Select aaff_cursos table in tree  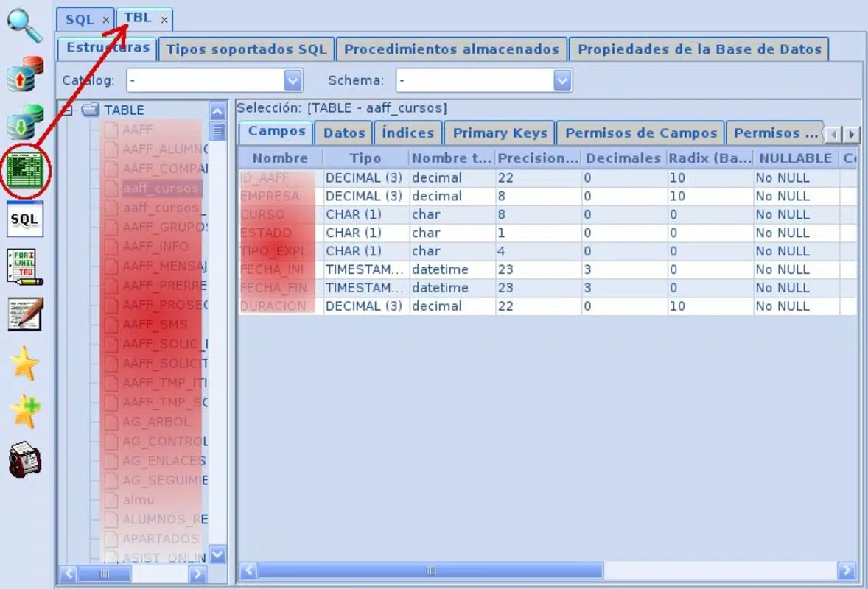pyautogui.click(x=161, y=188)
